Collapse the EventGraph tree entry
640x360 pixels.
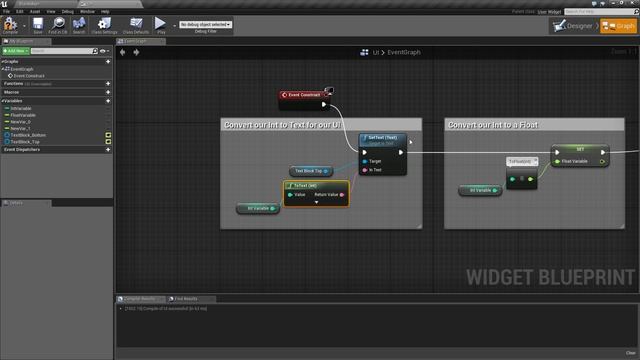pos(2,69)
